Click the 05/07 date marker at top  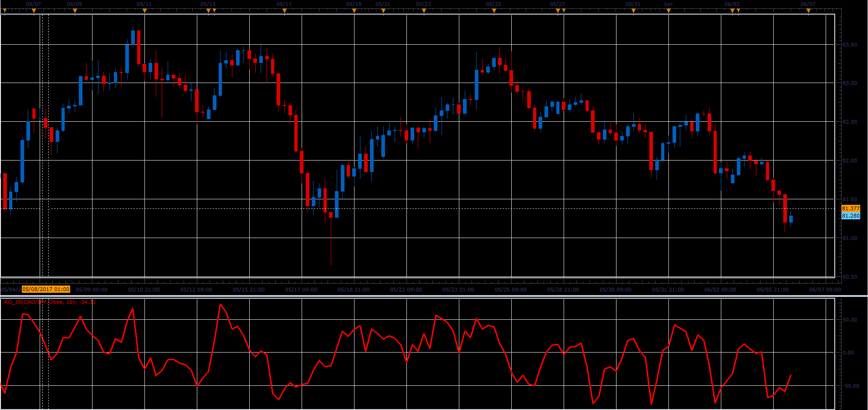[x=33, y=4]
